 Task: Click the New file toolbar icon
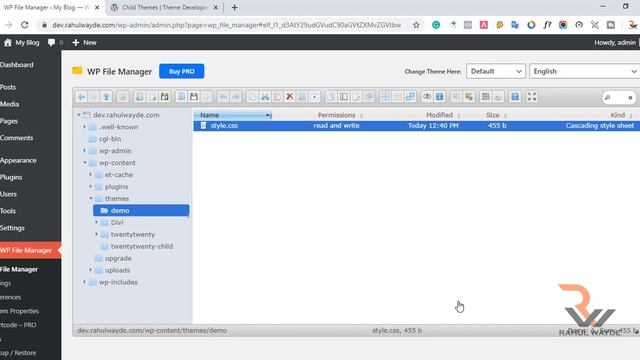pyautogui.click(x=152, y=97)
